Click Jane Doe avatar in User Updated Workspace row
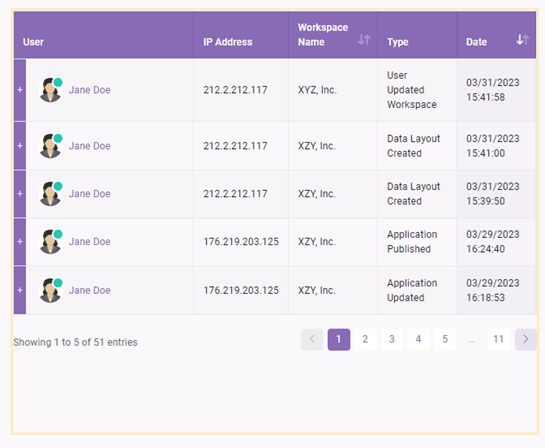 tap(51, 90)
